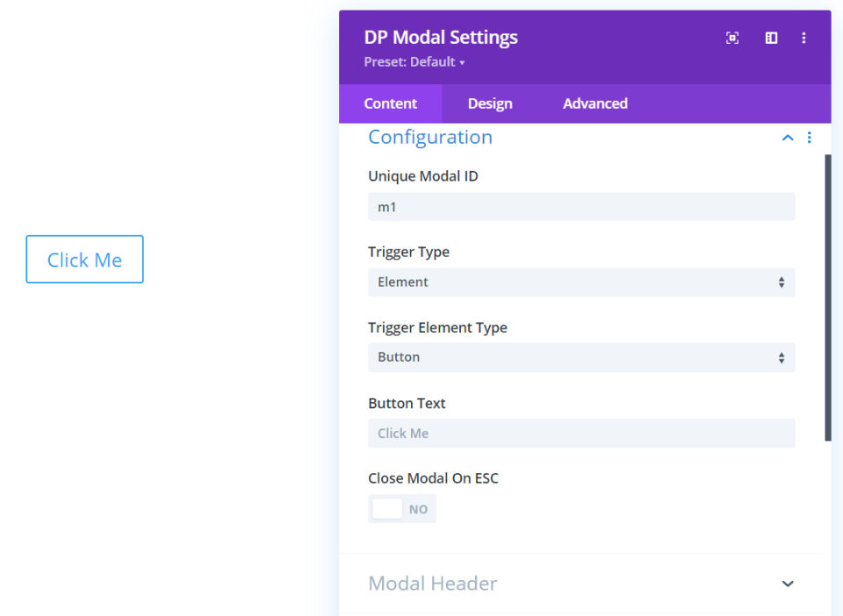Click the Unique Modal ID field
Image resolution: width=843 pixels, height=616 pixels.
pyautogui.click(x=581, y=207)
